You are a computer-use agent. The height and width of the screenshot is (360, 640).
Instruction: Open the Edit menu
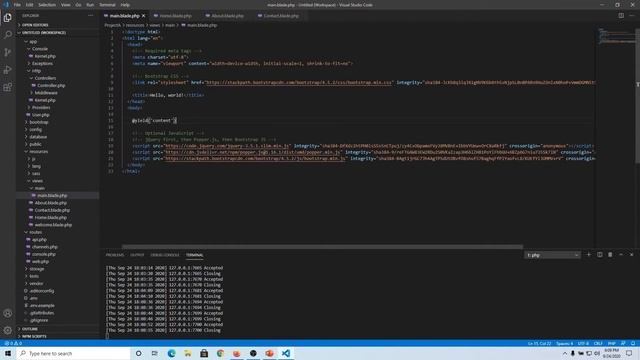coord(29,5)
